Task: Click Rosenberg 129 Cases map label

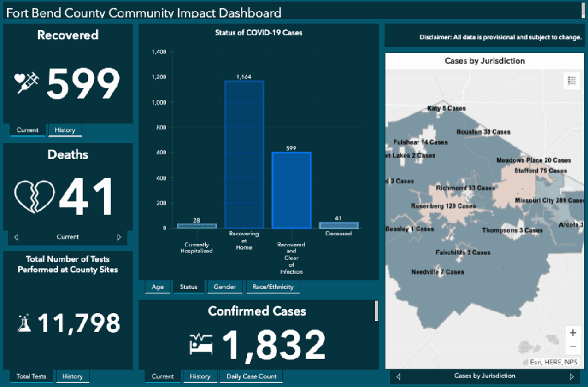Action: (443, 206)
